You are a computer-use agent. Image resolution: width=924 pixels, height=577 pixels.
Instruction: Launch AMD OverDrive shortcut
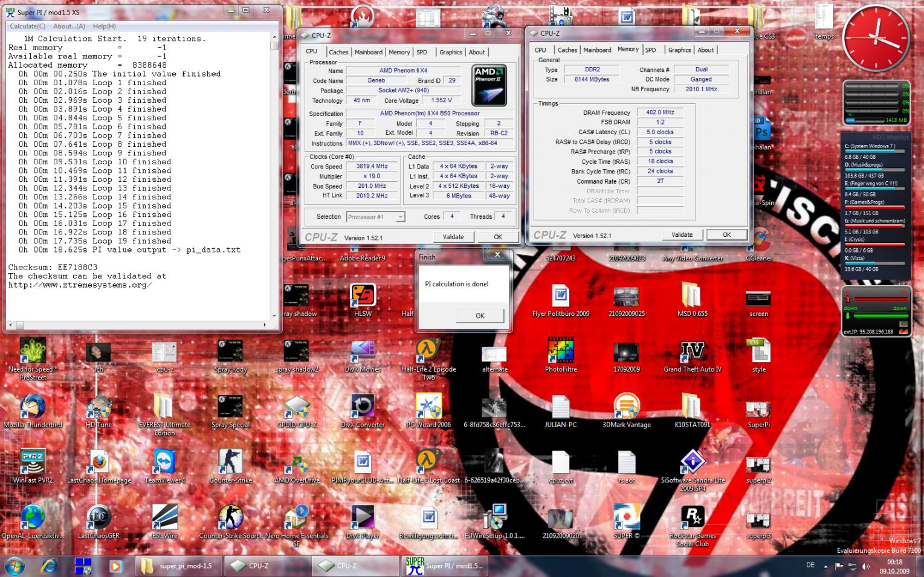tap(296, 465)
